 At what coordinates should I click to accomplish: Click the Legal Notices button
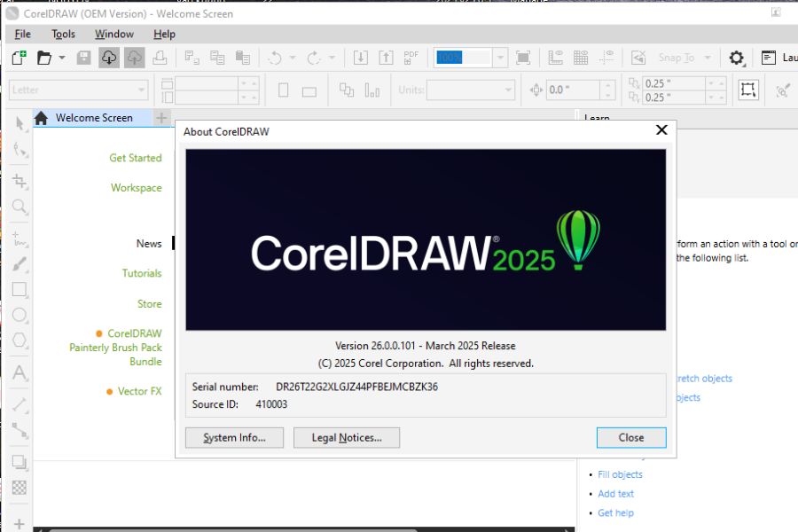tap(347, 438)
